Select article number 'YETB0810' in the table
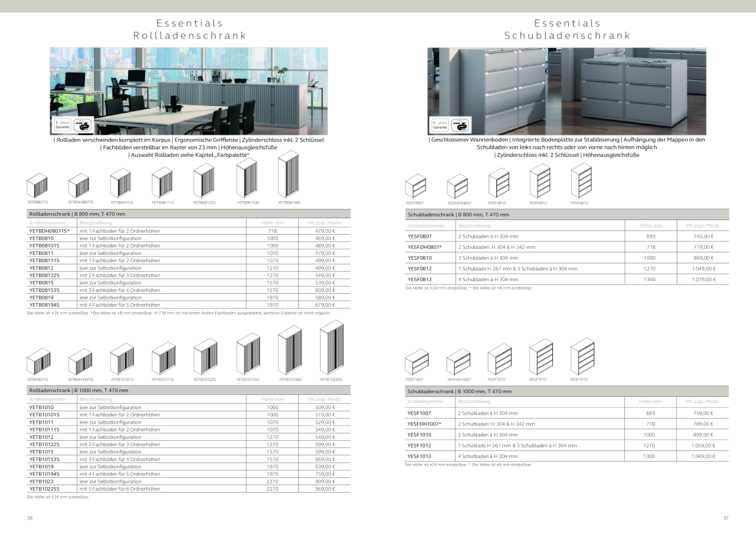 click(x=41, y=238)
